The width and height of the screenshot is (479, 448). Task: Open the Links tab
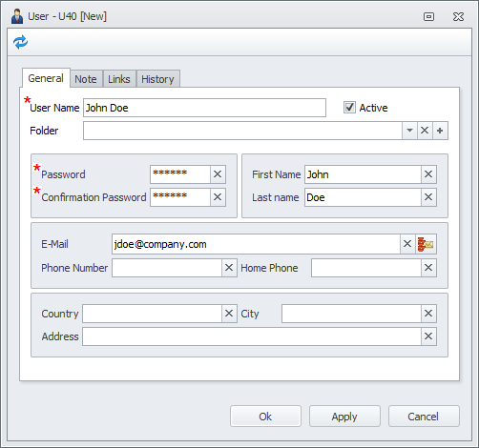(x=119, y=79)
